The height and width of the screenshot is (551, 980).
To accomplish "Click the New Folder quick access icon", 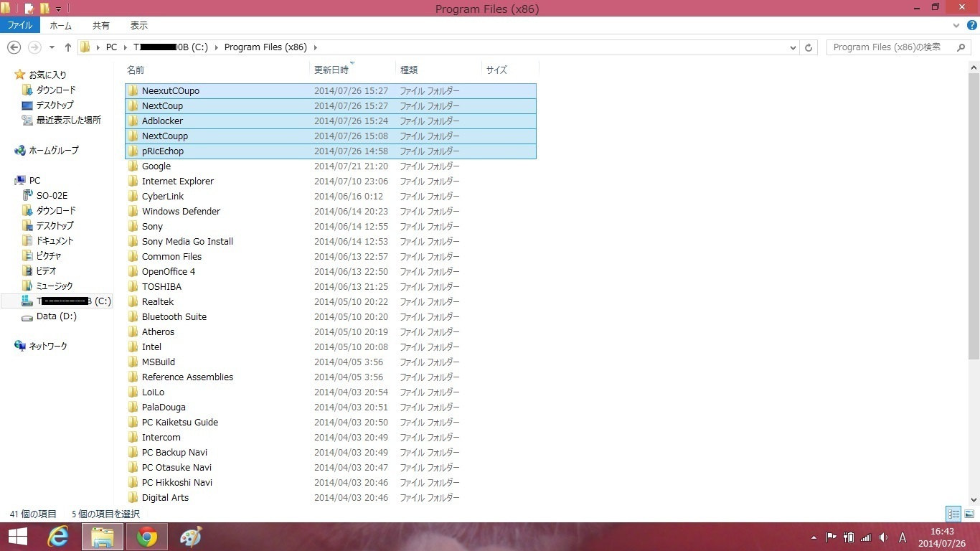I will (44, 9).
